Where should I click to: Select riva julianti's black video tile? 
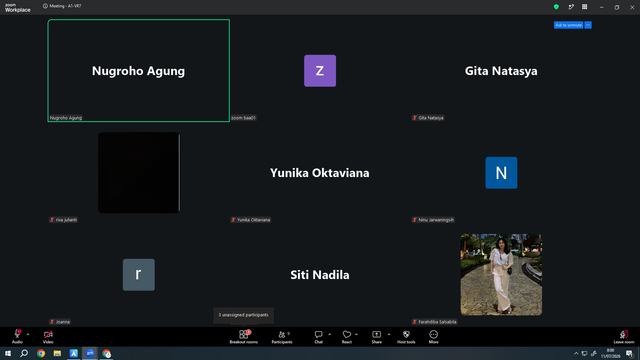click(x=139, y=172)
